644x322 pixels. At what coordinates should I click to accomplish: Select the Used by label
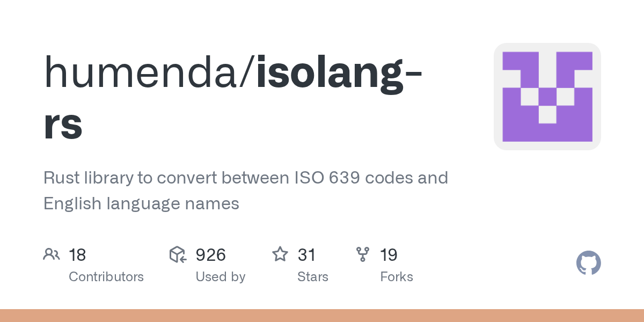point(221,277)
